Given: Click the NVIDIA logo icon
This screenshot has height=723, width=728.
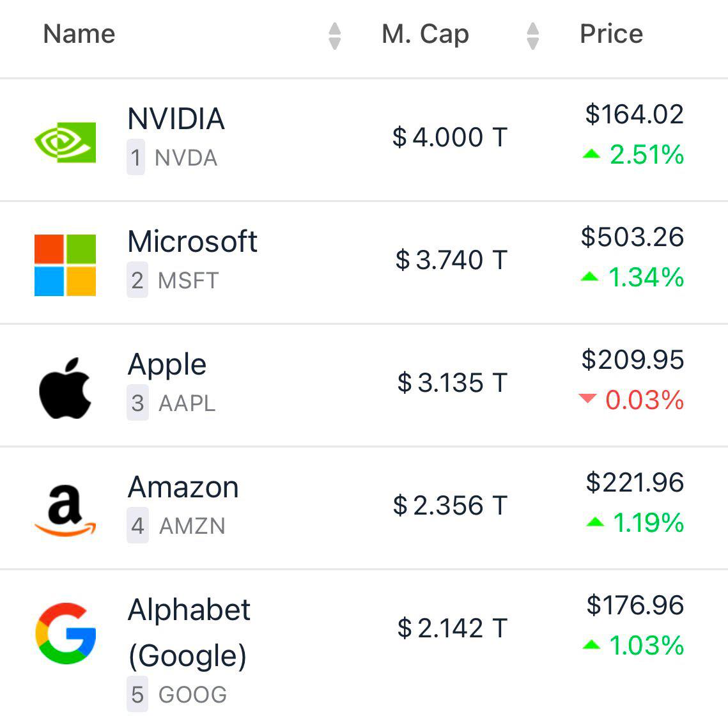Looking at the screenshot, I should [x=65, y=142].
